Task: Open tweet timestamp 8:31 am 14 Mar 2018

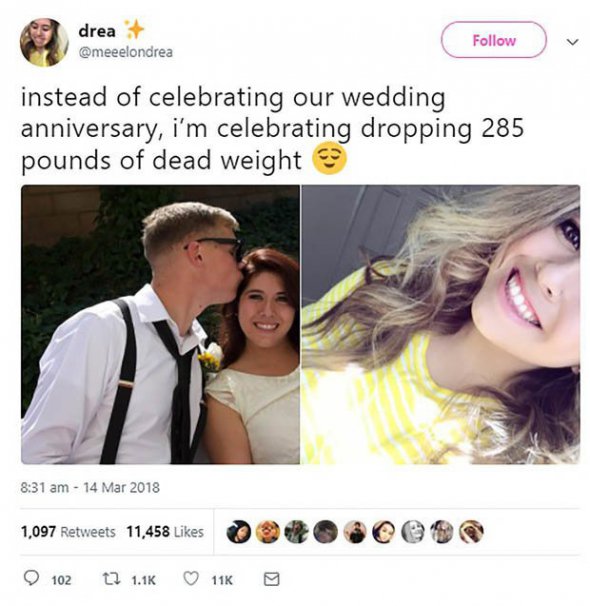Action: click(90, 487)
